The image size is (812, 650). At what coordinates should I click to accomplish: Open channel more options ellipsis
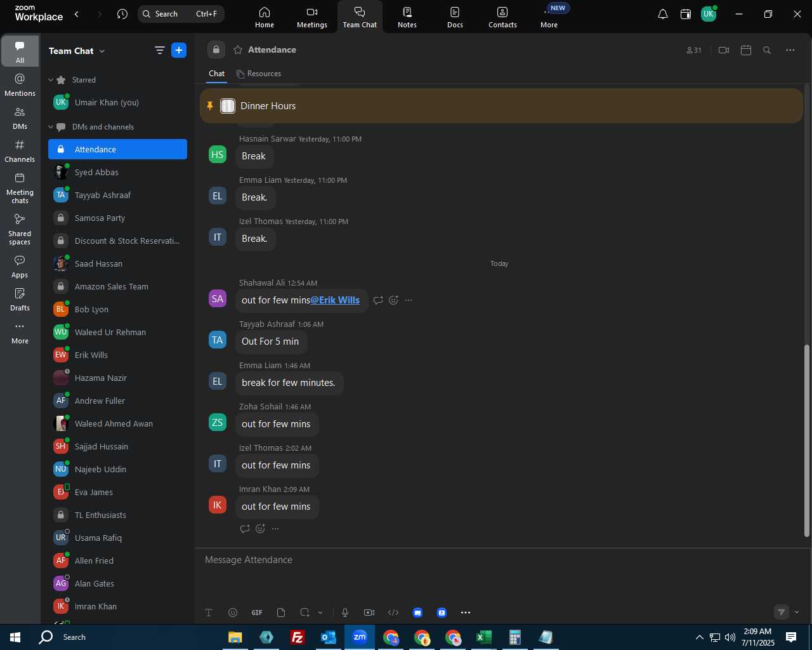click(790, 50)
